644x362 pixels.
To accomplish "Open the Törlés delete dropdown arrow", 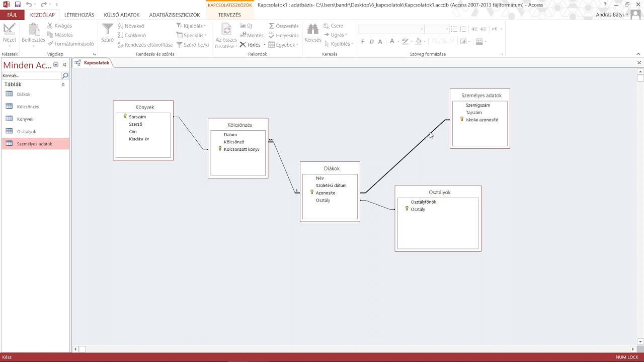I will [x=265, y=45].
